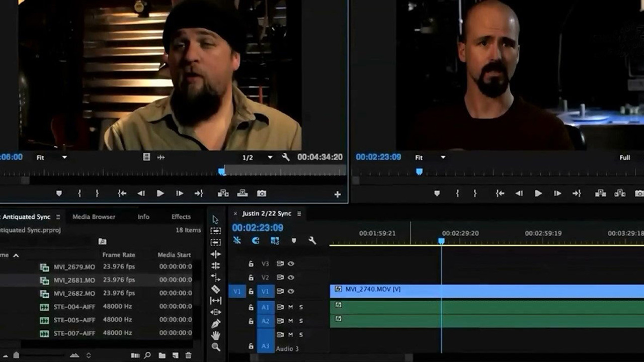Toggle V1 track output eye
Viewport: 644px width, 362px height.
pyautogui.click(x=291, y=291)
